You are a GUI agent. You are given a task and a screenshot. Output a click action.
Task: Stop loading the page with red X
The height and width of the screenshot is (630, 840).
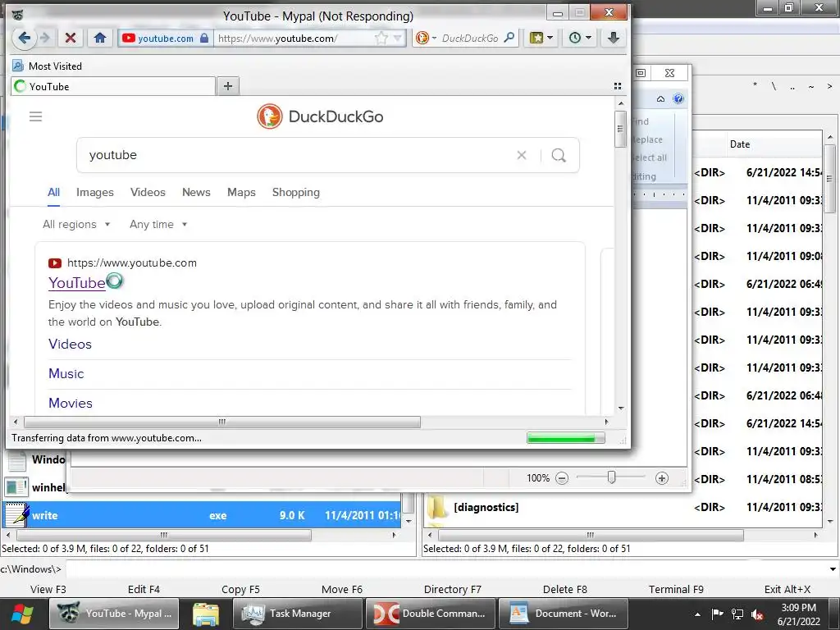(71, 38)
